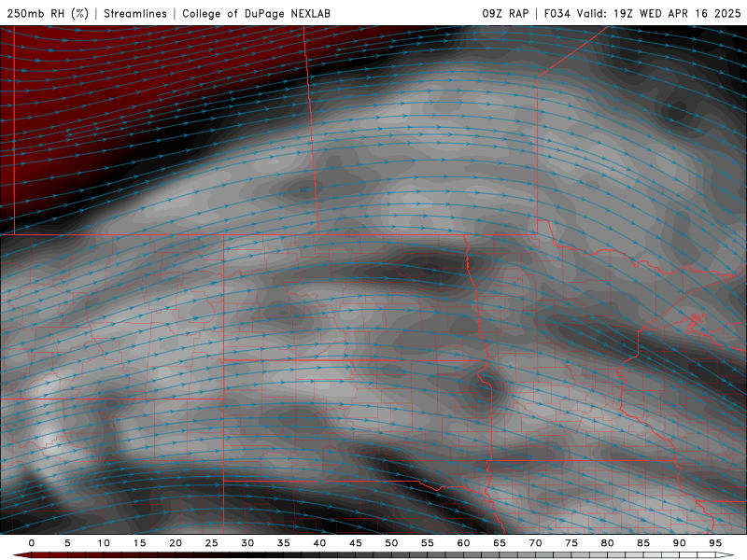Viewport: 747px width, 560px height.
Task: Click the 'F034' forecast hour text
Action: coord(557,13)
